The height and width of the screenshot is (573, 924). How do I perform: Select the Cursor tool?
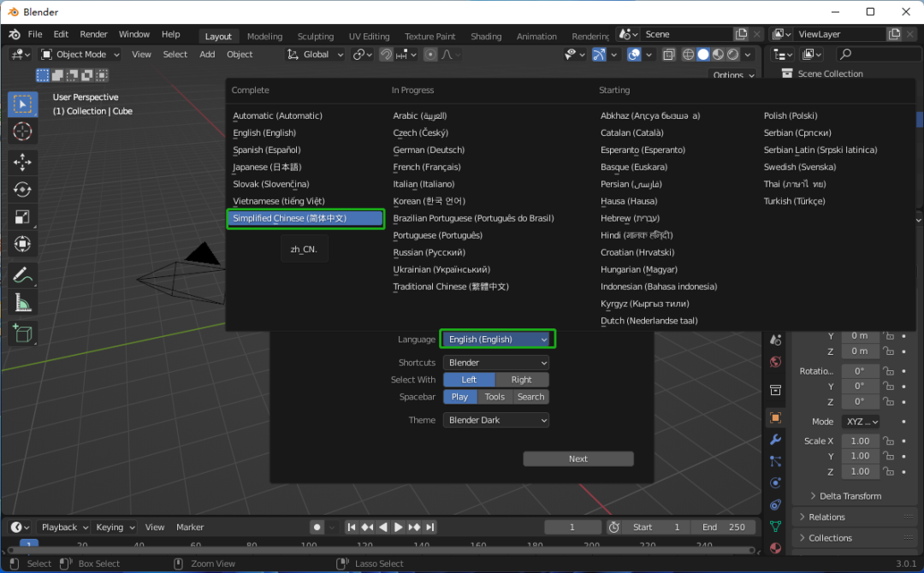pyautogui.click(x=22, y=132)
